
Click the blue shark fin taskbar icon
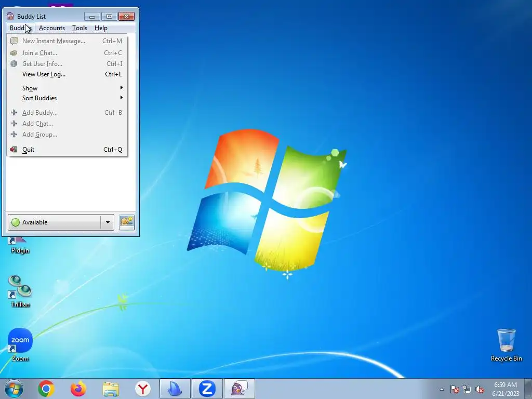click(175, 389)
